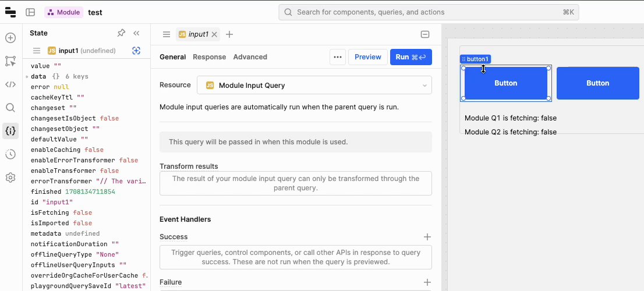Viewport: 644px width, 291px height.
Task: Click the search magnifier sidebar icon
Action: pos(10,108)
